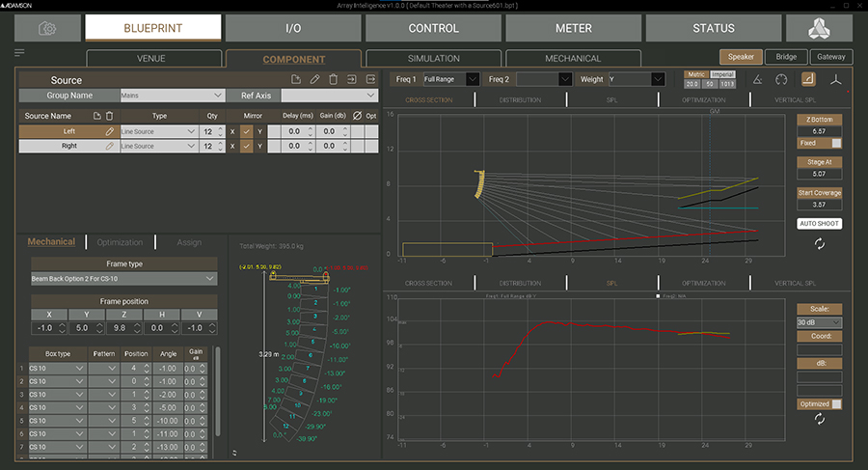The height and width of the screenshot is (470, 868).
Task: Open the Ref Axis dropdown
Action: (330, 96)
